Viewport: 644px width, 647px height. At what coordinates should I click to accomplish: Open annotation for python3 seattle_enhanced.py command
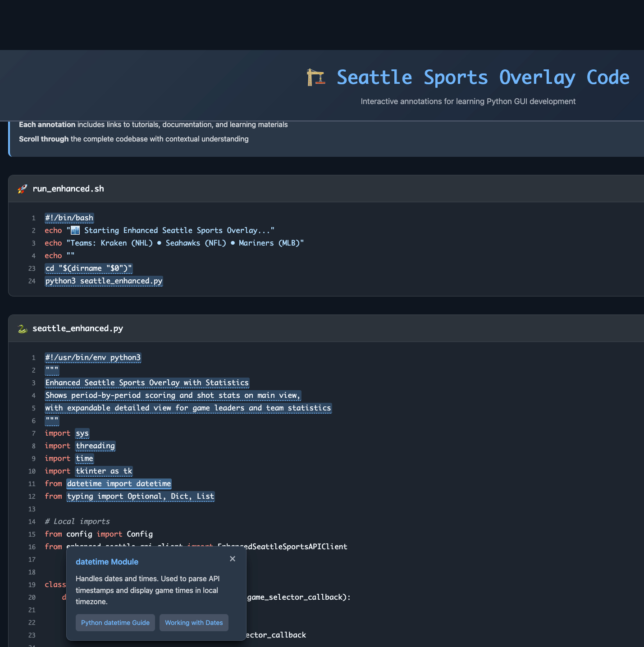point(104,281)
